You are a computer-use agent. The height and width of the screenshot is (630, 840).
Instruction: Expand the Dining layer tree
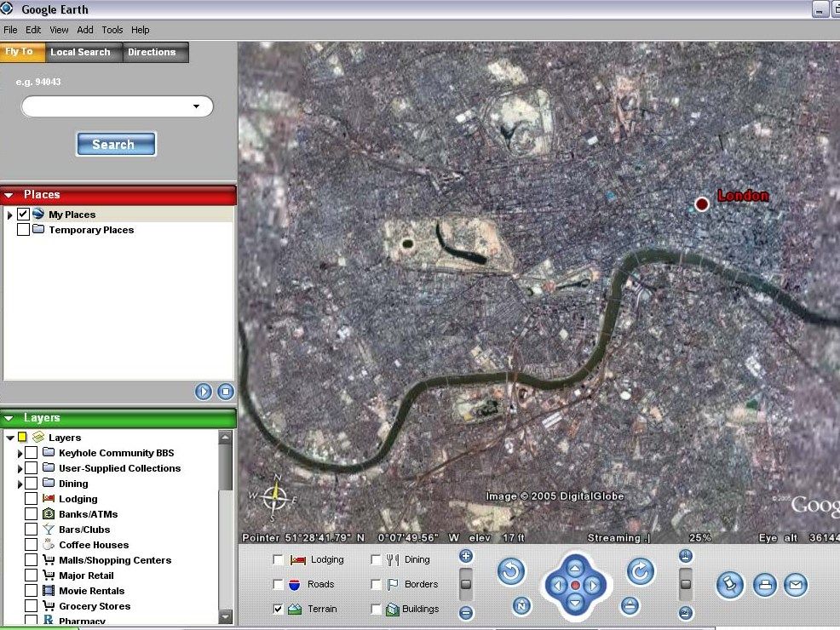pyautogui.click(x=20, y=483)
